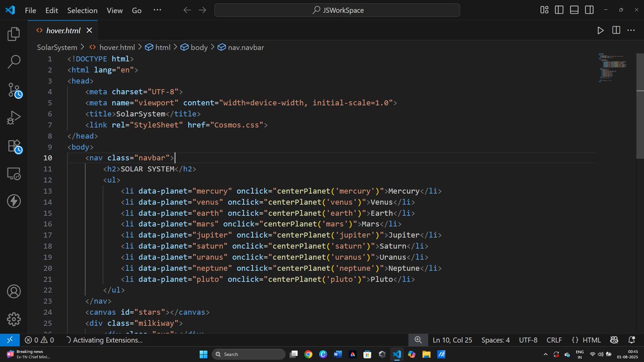Open the Source Control view

[x=14, y=90]
